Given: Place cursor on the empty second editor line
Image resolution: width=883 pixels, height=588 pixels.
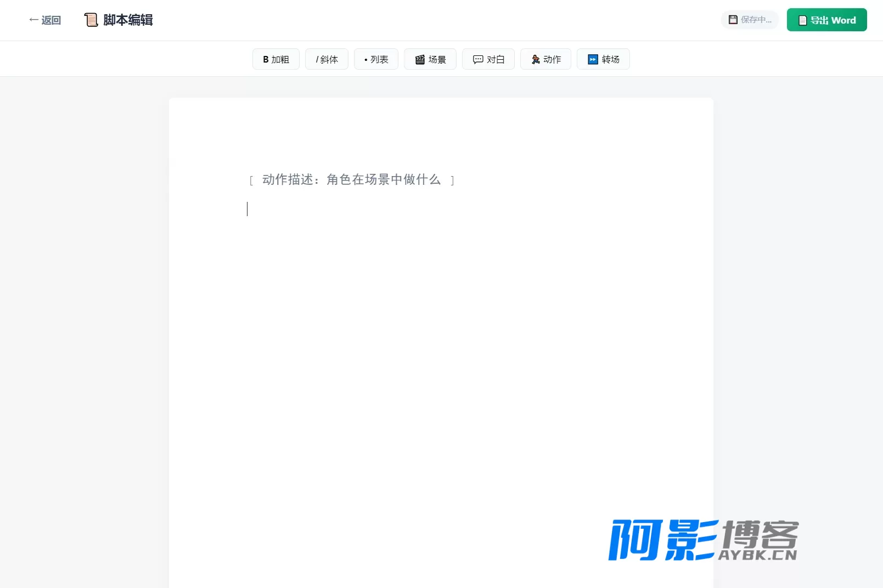Looking at the screenshot, I should coord(441,209).
